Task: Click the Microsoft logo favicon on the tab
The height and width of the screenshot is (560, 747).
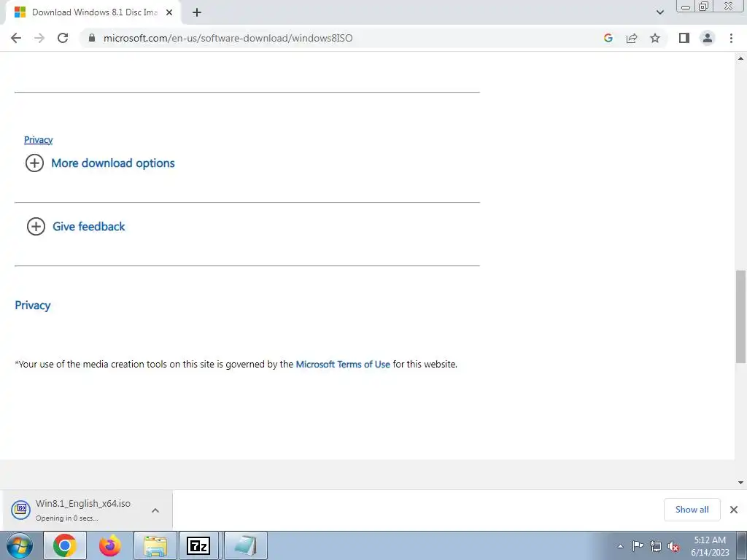Action: [x=20, y=12]
